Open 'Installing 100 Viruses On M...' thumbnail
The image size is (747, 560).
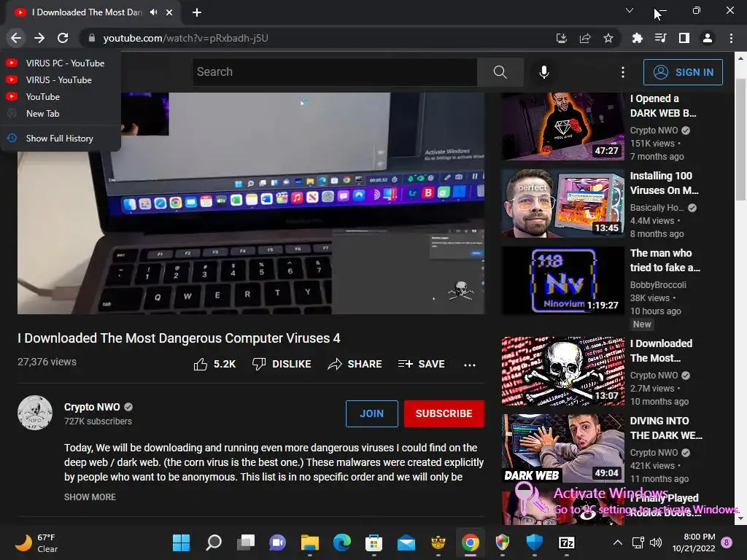(562, 204)
